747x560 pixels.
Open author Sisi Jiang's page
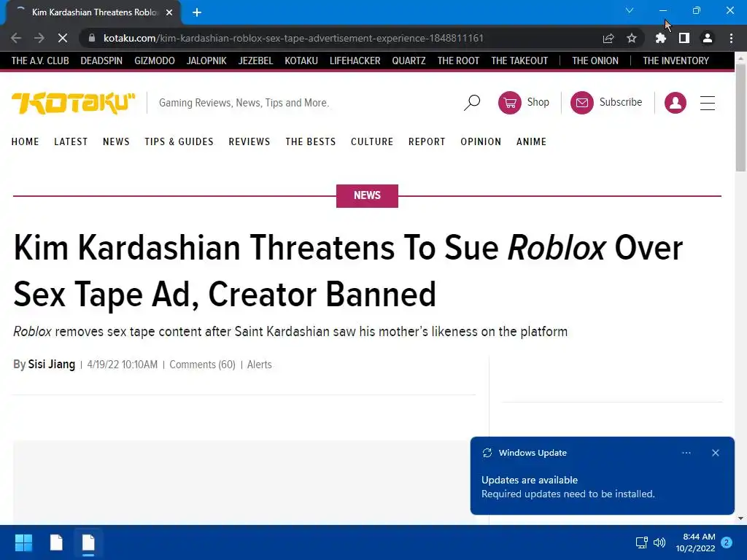pos(52,365)
